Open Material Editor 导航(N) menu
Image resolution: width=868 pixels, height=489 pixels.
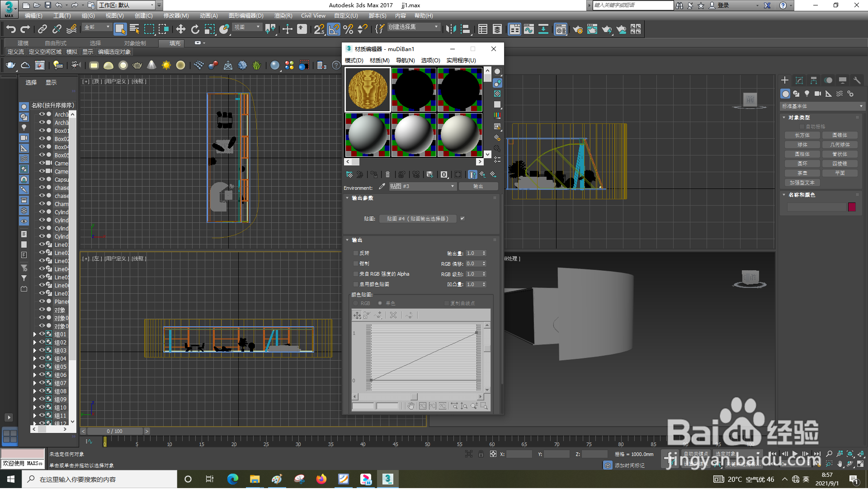[x=405, y=61]
